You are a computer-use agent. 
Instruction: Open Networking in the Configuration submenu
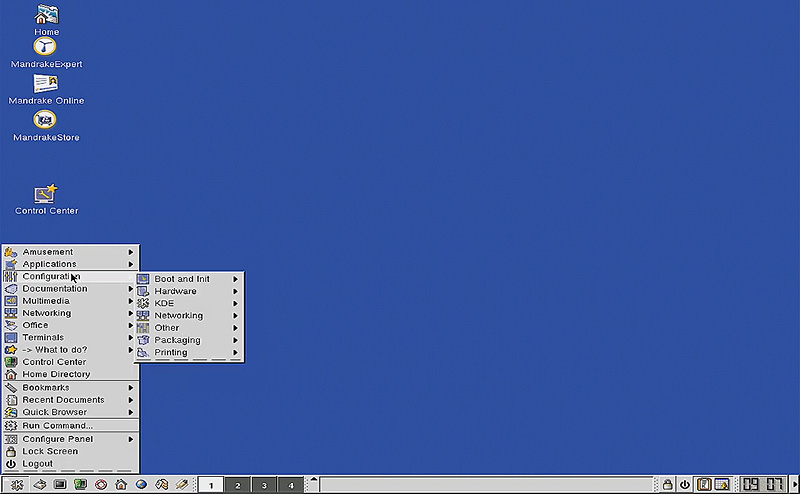(189, 316)
